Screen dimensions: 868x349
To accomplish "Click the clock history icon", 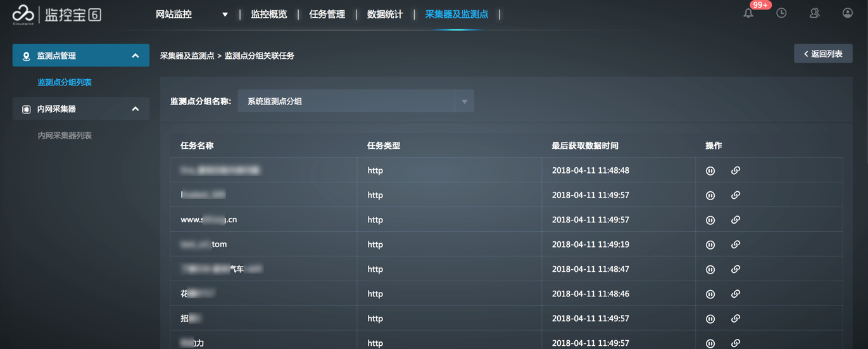I will pos(781,13).
